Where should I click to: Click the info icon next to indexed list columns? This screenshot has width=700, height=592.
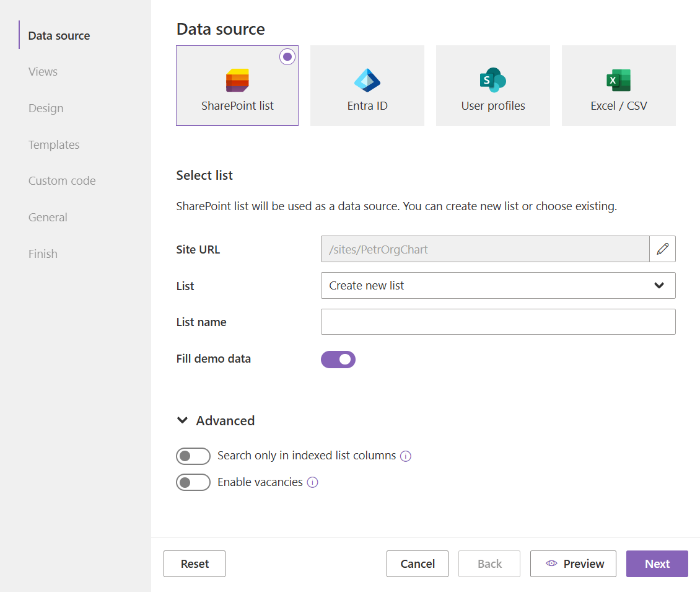click(x=405, y=456)
